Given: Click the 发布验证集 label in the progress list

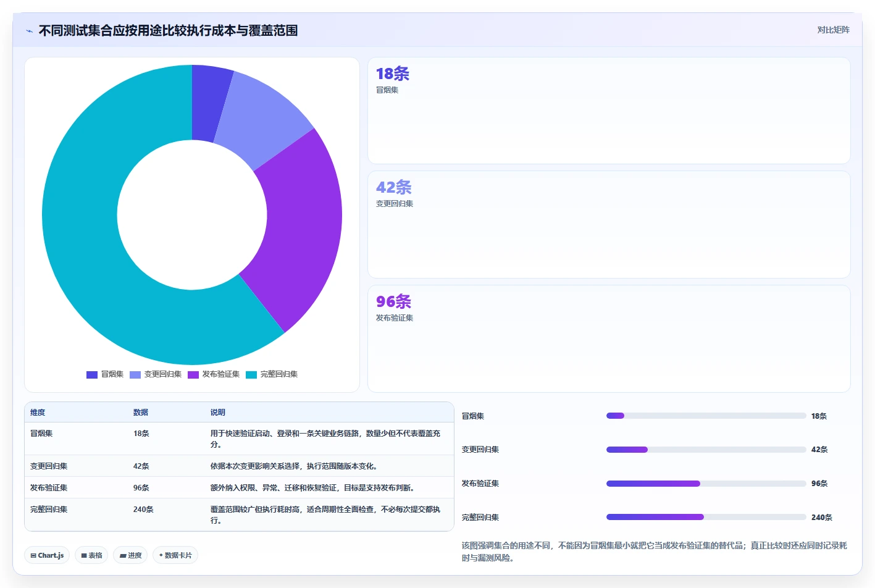Looking at the screenshot, I should coord(480,484).
